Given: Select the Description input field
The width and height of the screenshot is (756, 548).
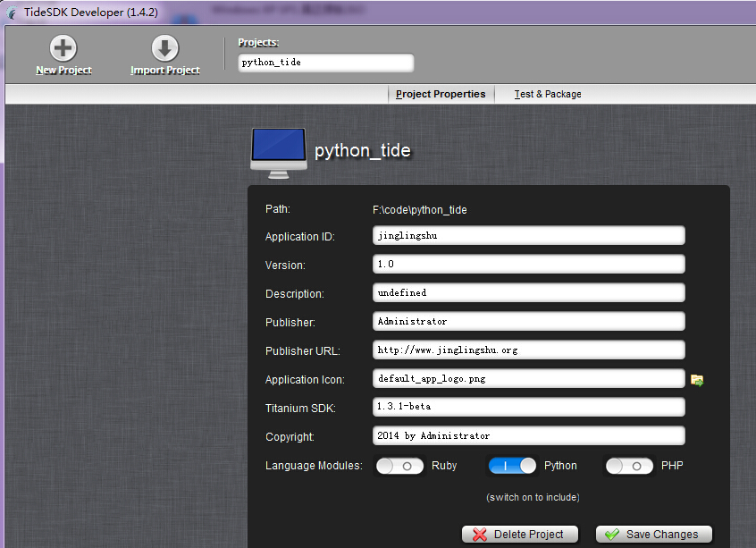Looking at the screenshot, I should tap(529, 293).
